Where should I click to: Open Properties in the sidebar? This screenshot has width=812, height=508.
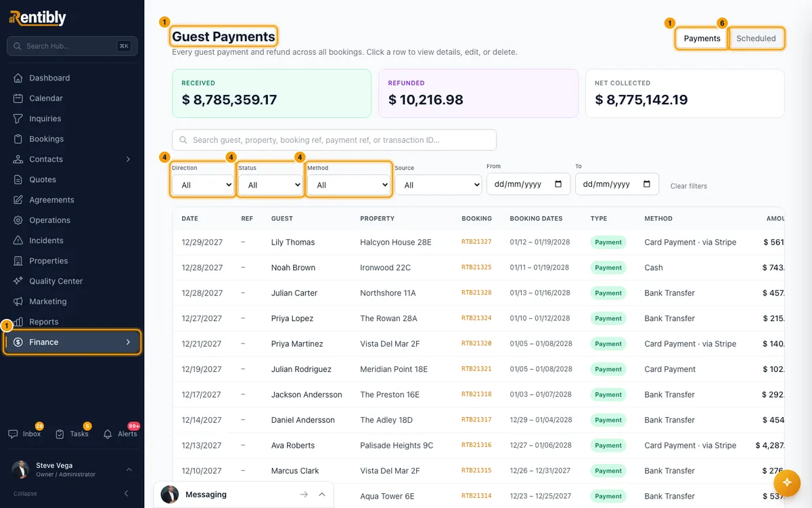[x=72, y=261]
